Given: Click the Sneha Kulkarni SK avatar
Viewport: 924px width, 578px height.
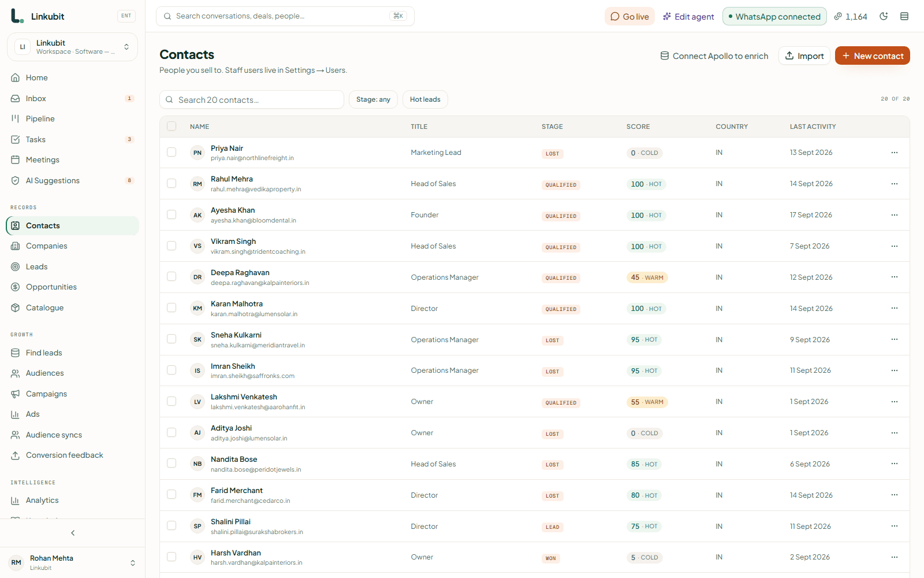Looking at the screenshot, I should (198, 339).
